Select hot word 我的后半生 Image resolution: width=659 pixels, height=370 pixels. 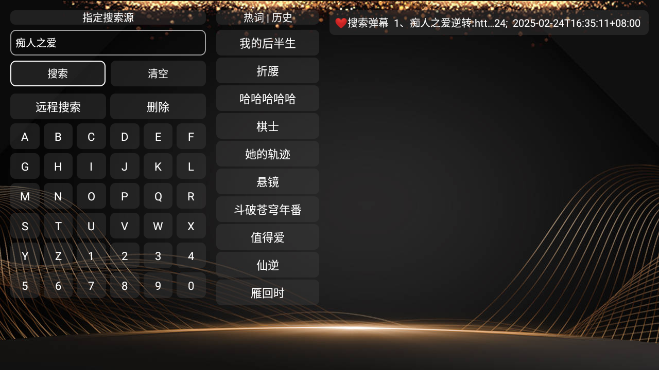coord(268,43)
